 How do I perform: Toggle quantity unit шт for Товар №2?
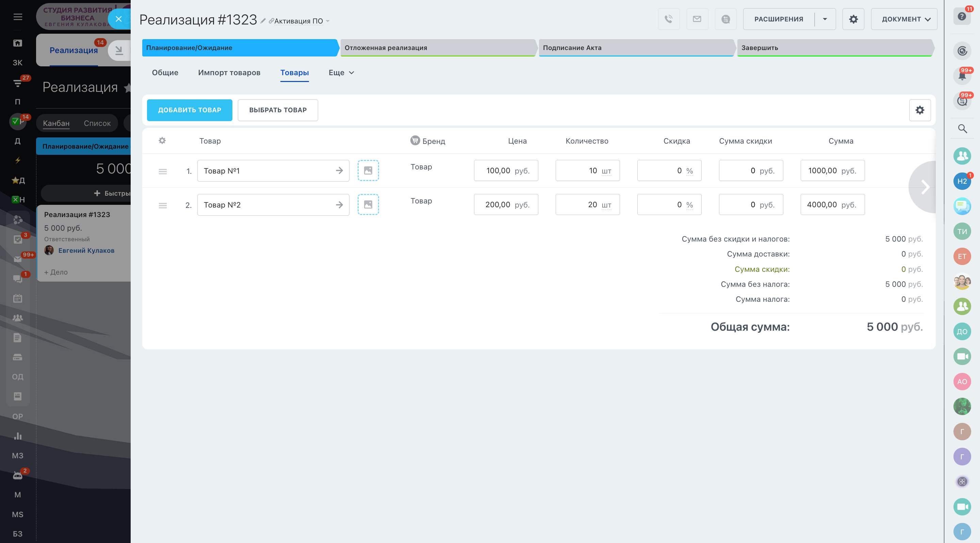[x=606, y=205]
